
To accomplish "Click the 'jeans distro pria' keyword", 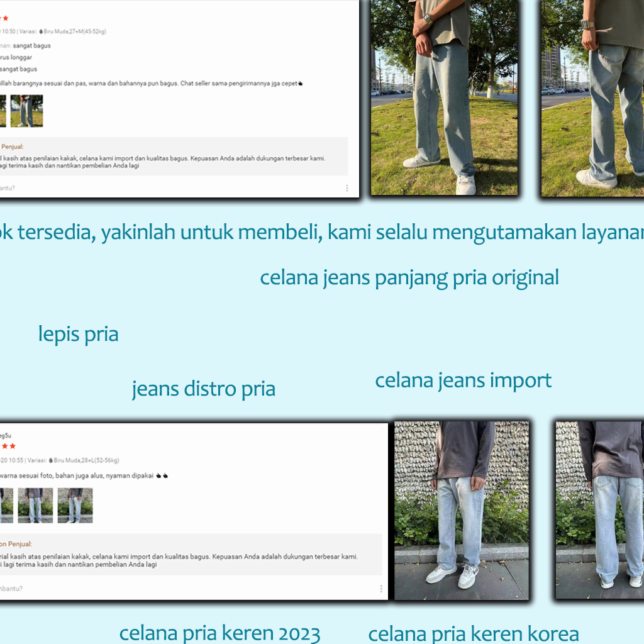I will [x=203, y=389].
